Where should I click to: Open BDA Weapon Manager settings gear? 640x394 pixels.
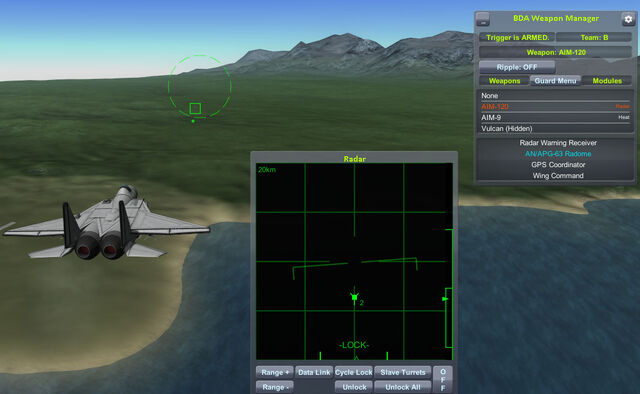pos(628,19)
